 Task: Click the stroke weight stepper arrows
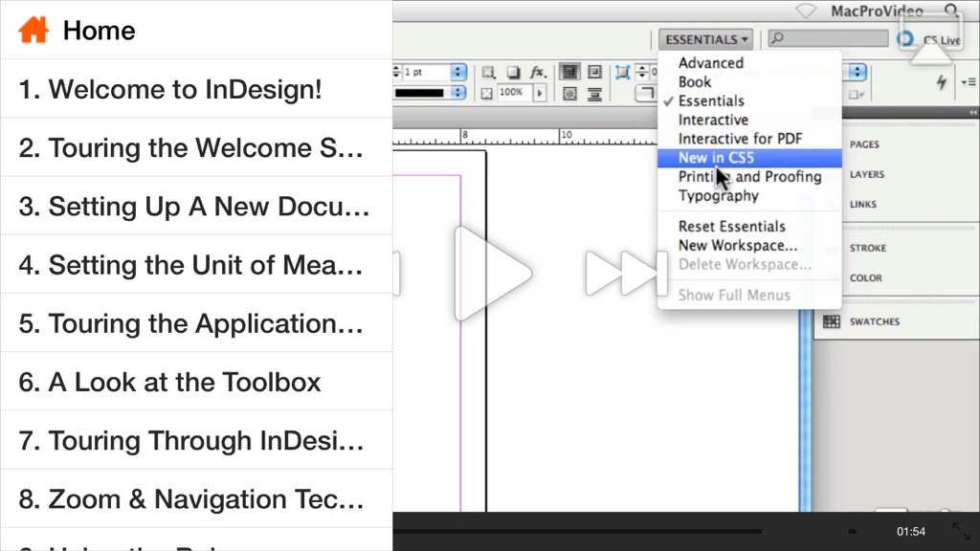[396, 72]
